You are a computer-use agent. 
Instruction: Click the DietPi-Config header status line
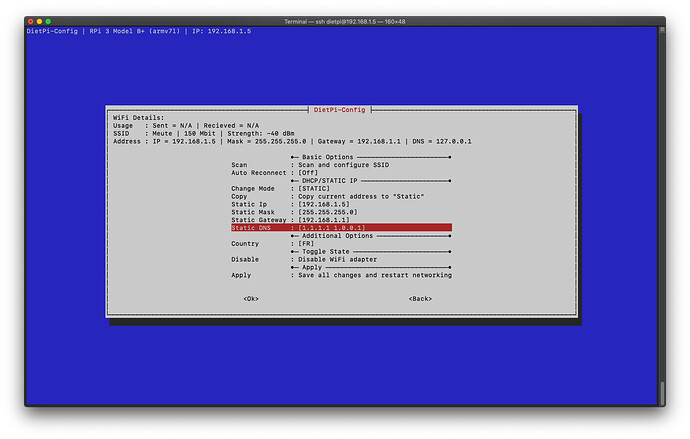(x=139, y=31)
